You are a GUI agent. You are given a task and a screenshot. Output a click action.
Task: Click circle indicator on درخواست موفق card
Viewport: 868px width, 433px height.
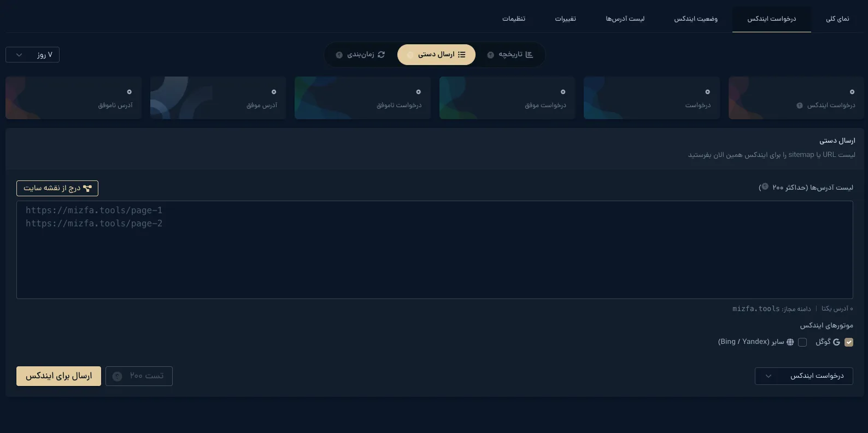click(x=563, y=92)
